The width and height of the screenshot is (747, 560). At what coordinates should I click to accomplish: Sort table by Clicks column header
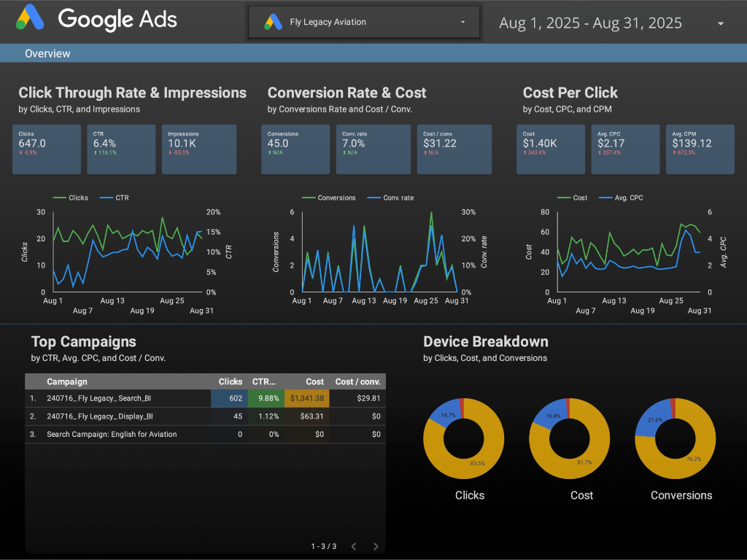point(230,381)
